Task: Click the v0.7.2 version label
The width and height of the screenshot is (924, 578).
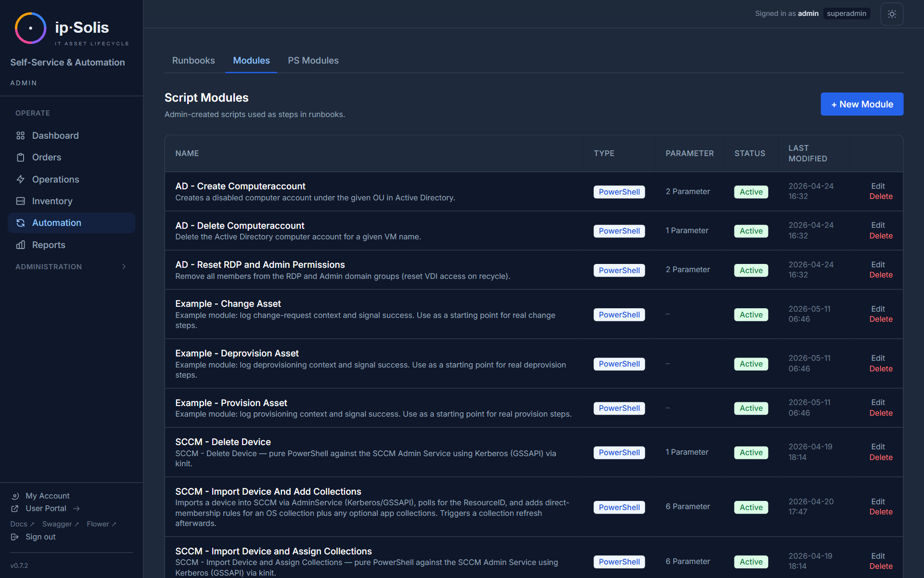Action: point(19,566)
